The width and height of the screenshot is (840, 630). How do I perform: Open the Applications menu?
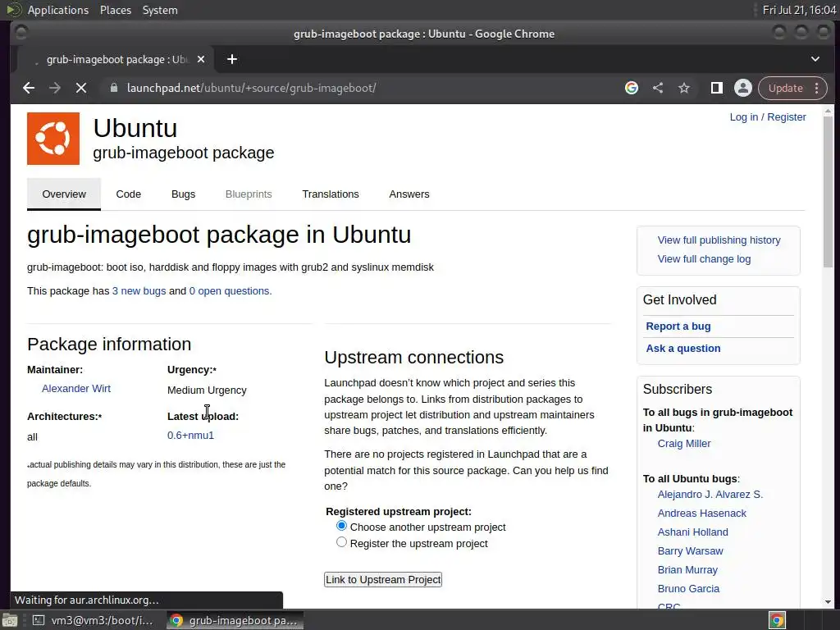(x=57, y=10)
